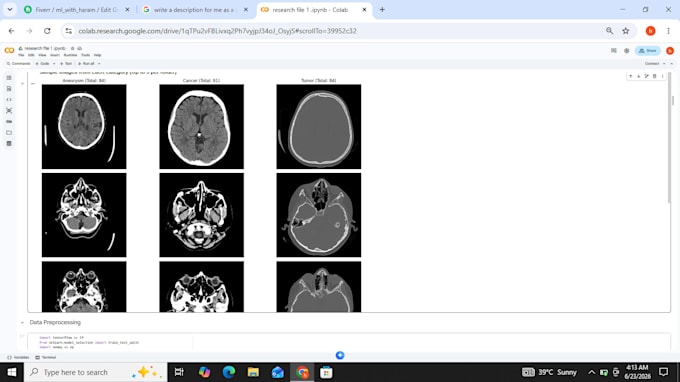Open the comments panel icon
680x382 pixels.
click(x=614, y=51)
